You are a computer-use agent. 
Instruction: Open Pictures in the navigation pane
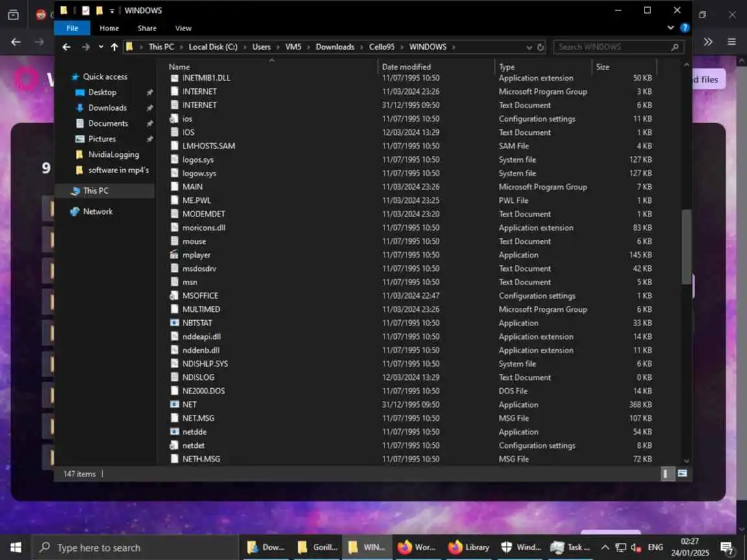[101, 139]
